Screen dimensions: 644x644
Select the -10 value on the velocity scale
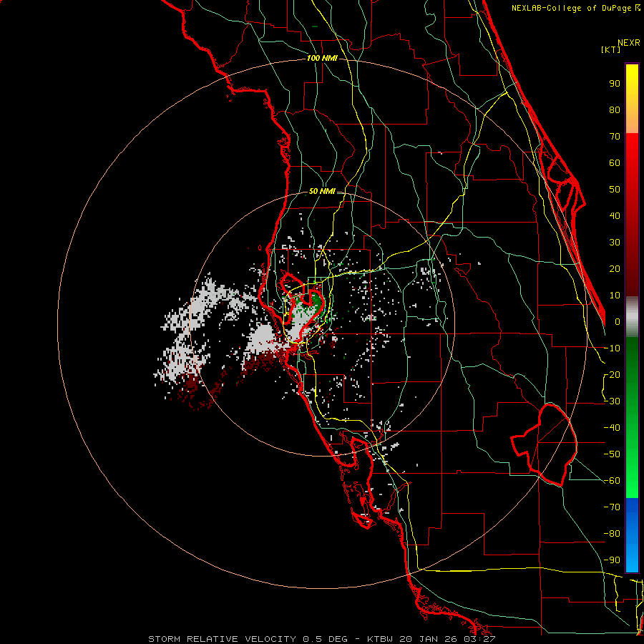[x=612, y=348]
